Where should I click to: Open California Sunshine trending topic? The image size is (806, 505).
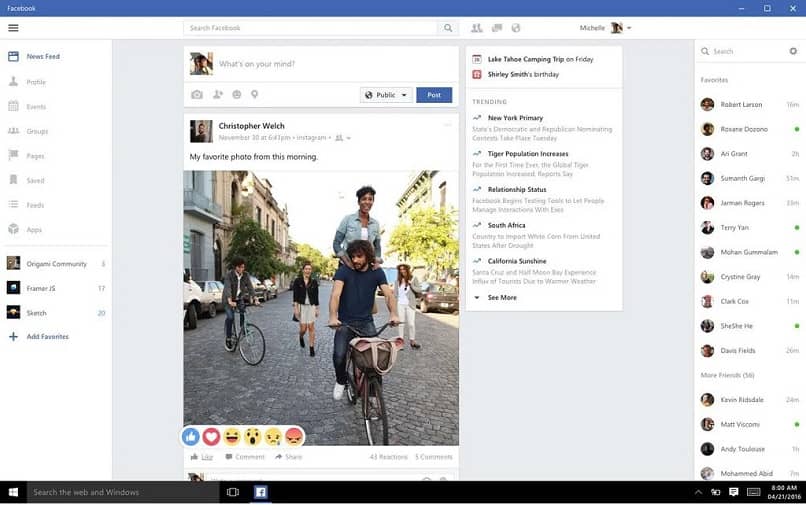517,261
